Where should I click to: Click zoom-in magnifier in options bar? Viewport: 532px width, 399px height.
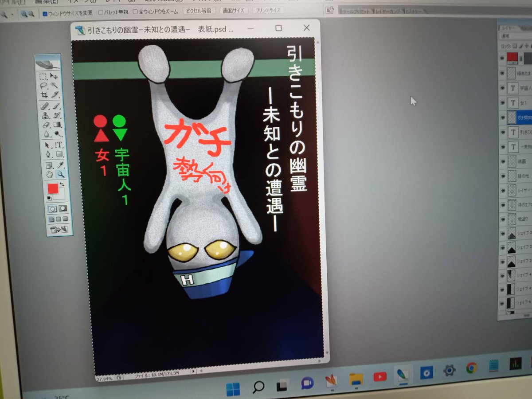pyautogui.click(x=23, y=14)
